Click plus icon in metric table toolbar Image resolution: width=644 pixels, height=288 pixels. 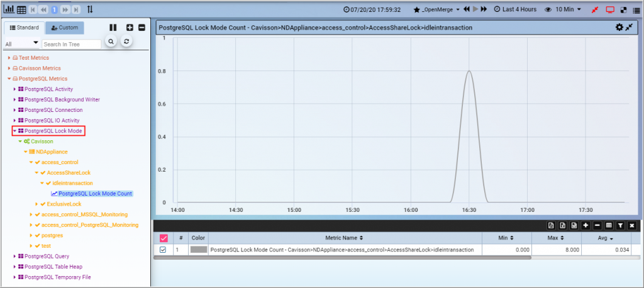[x=586, y=225]
